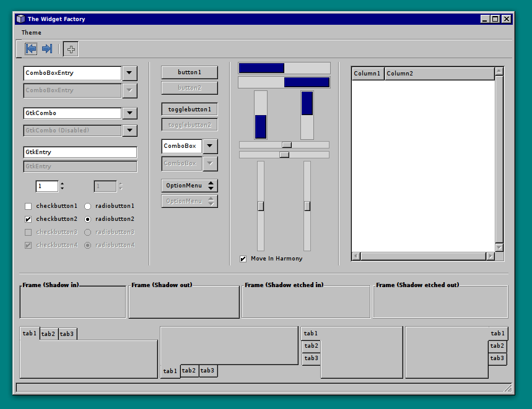
Task: Select radiobutton1
Action: [87, 206]
